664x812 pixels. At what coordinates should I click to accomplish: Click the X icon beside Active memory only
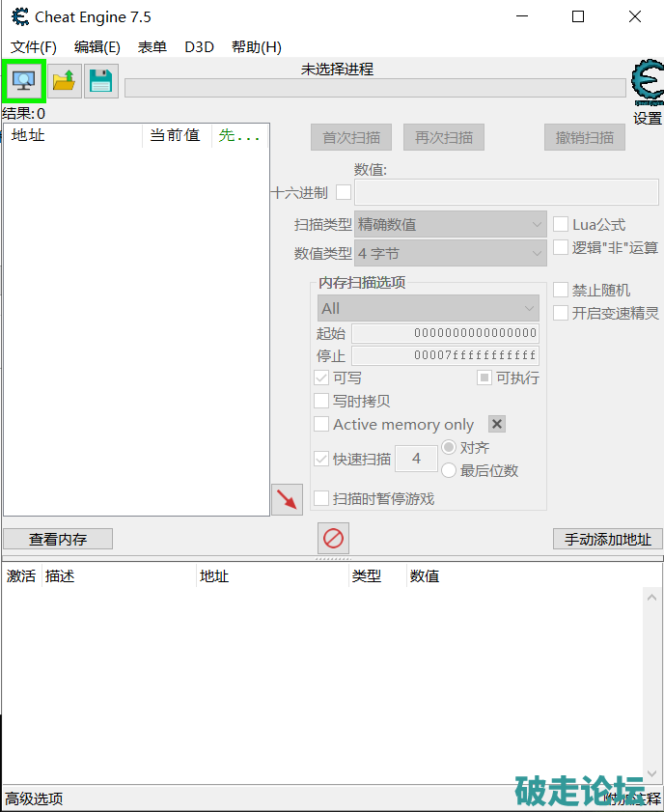(x=497, y=424)
